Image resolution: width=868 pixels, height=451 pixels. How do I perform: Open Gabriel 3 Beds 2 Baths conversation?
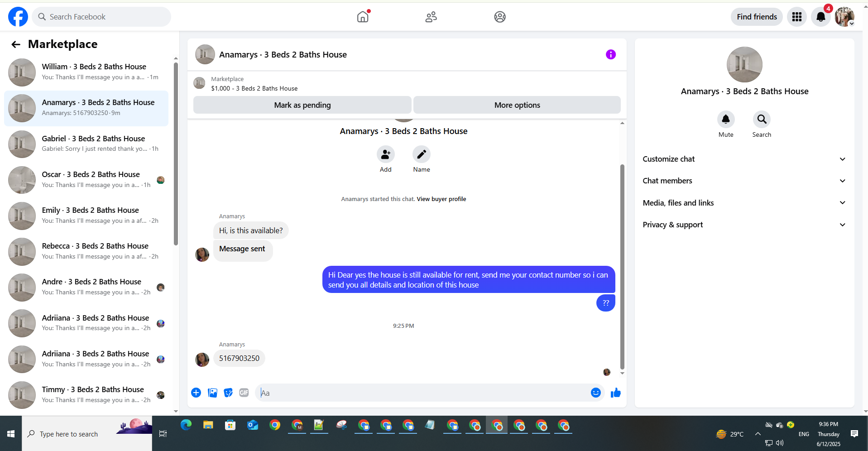(x=86, y=144)
